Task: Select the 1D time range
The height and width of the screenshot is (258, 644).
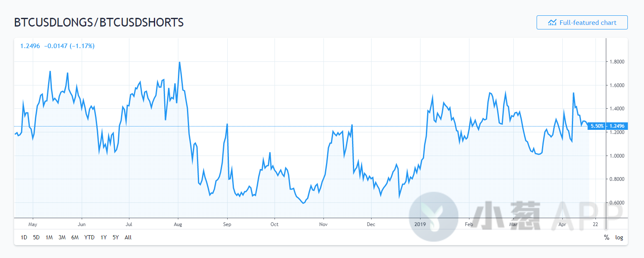Action: coord(24,238)
